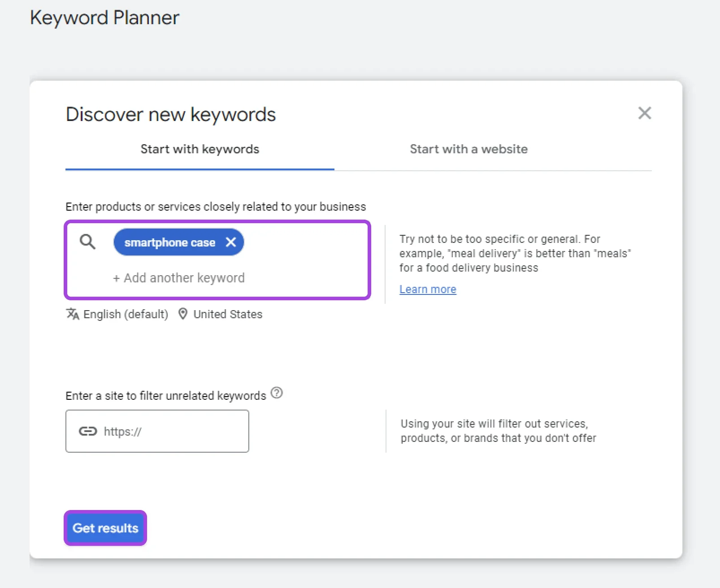Click the Discover new keywords title

171,115
